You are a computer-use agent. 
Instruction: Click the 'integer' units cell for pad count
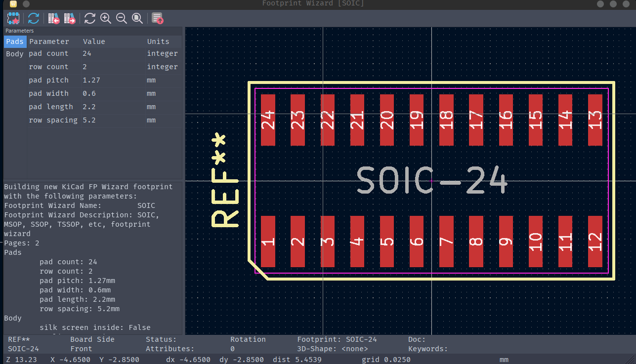(163, 53)
